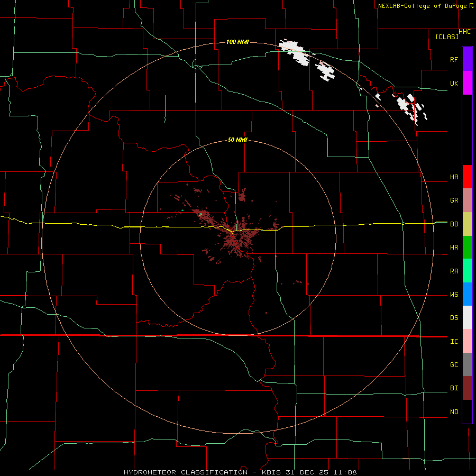Click the 'RF' legend label
Viewport: 476px width, 476px height.
[454, 59]
